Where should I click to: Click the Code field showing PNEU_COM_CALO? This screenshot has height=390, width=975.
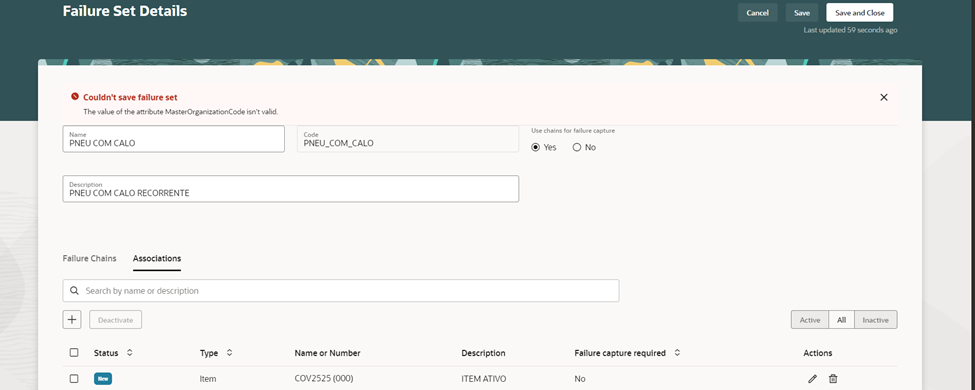408,139
